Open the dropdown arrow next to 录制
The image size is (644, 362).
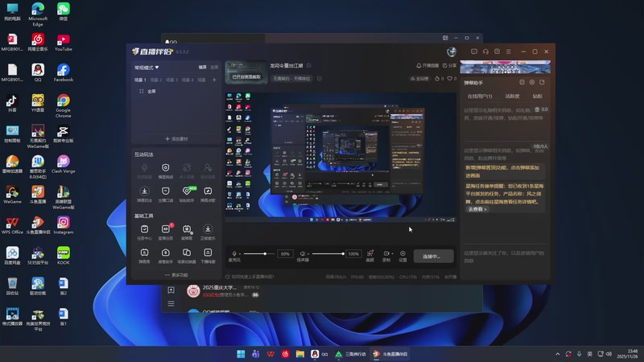click(392, 253)
